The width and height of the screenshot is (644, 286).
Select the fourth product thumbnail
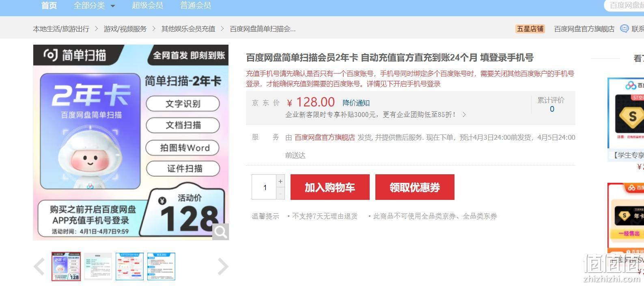coord(161,266)
